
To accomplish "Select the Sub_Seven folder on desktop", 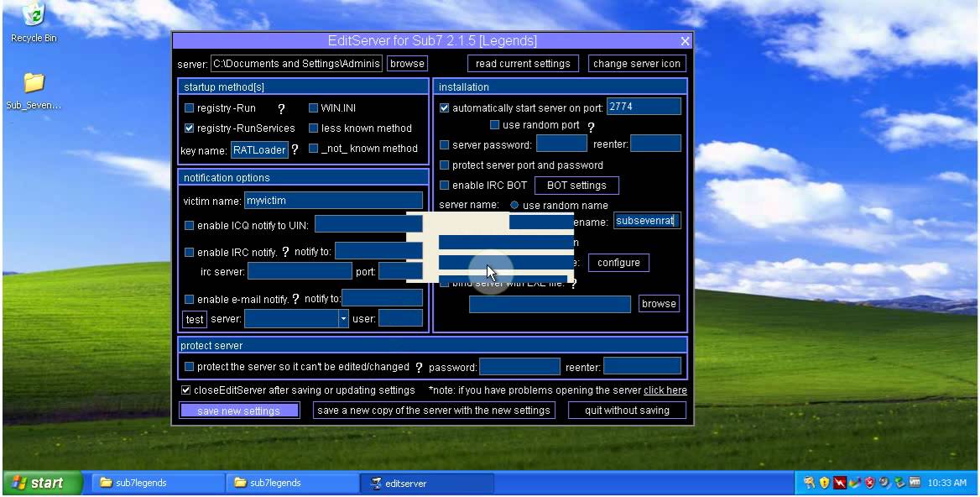I will [34, 92].
